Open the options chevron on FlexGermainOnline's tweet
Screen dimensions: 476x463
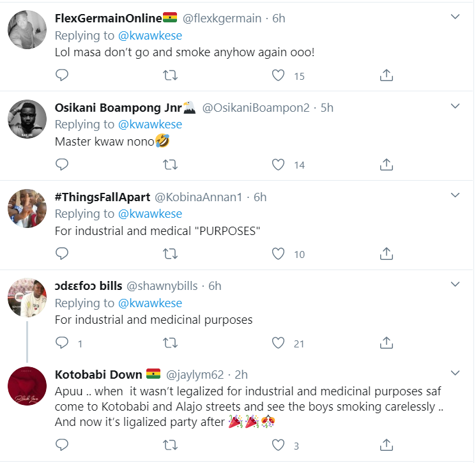coord(455,17)
